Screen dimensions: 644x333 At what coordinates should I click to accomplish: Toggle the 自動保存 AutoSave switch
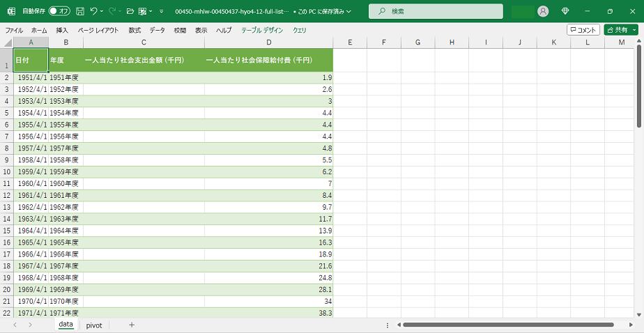pyautogui.click(x=59, y=12)
